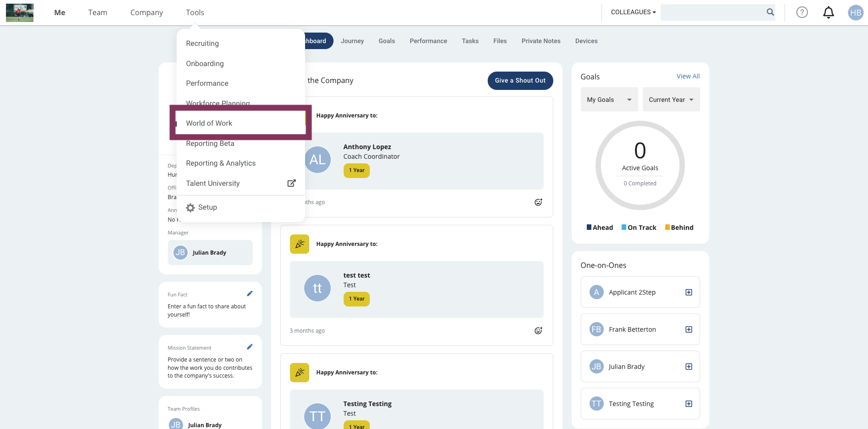Click the company logo image

20,12
